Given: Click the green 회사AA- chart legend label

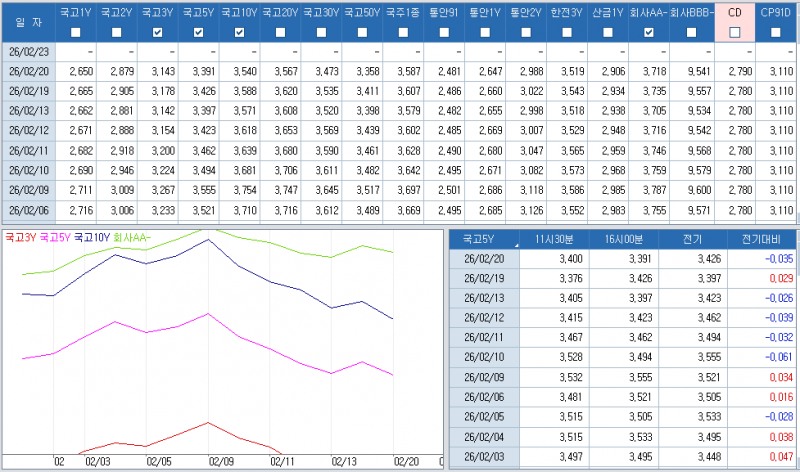Looking at the screenshot, I should click(x=134, y=239).
